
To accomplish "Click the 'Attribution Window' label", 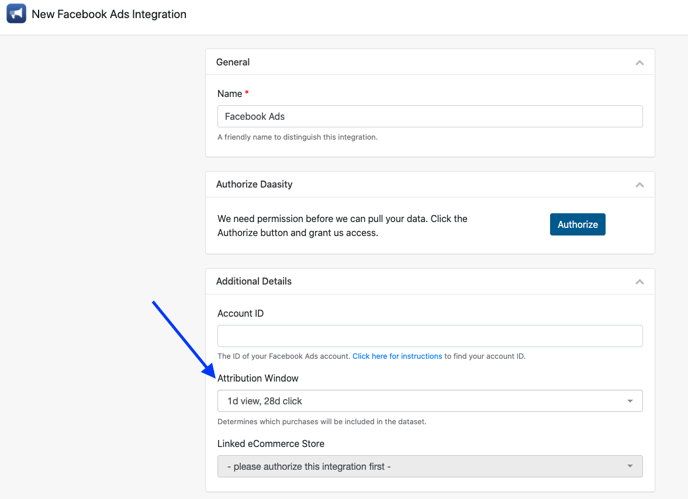I will [258, 378].
